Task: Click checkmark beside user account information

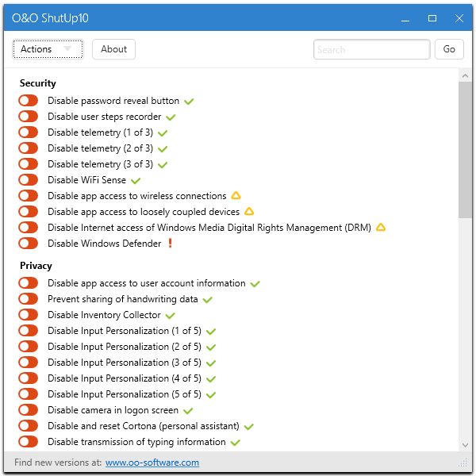Action: pyautogui.click(x=255, y=284)
